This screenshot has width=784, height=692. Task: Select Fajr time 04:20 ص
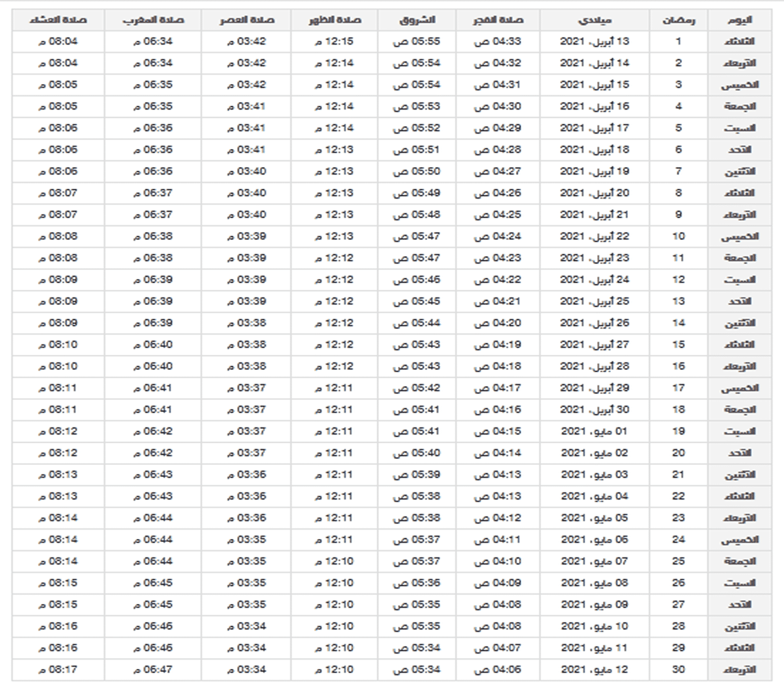pyautogui.click(x=498, y=323)
